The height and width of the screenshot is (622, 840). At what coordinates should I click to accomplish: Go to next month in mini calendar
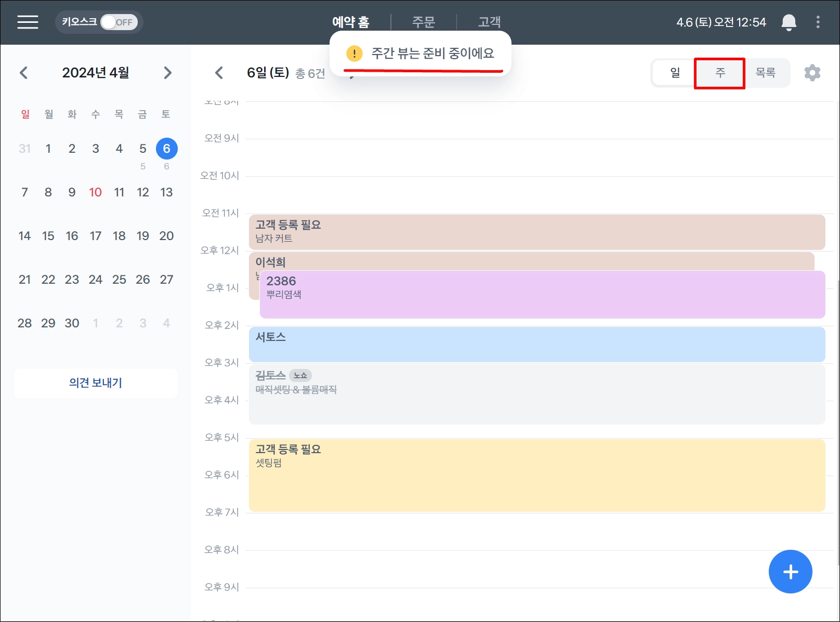[x=167, y=73]
